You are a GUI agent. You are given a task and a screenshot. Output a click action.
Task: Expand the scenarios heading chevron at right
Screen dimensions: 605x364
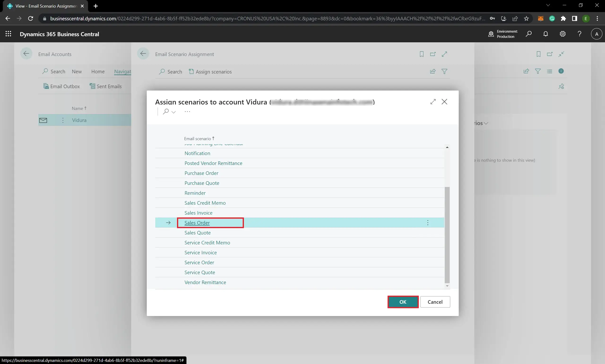486,123
